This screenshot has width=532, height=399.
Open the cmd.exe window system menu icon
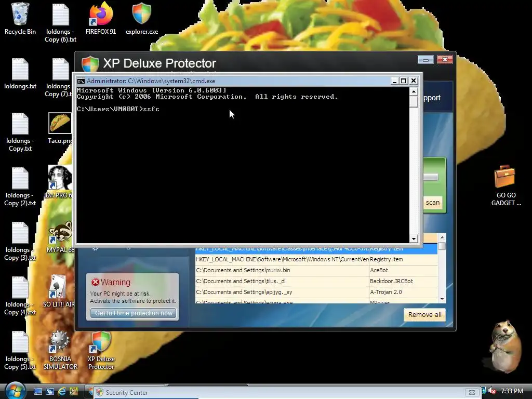click(81, 81)
